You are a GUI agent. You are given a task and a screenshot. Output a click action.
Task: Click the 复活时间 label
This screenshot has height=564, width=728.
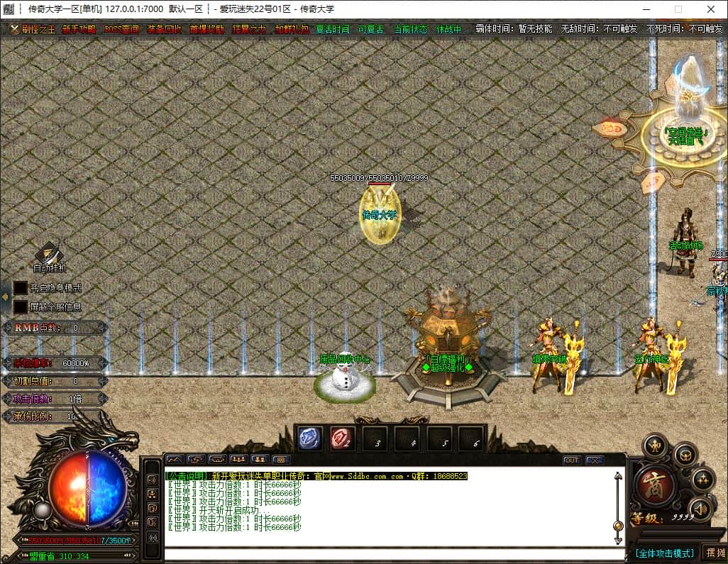tap(333, 29)
